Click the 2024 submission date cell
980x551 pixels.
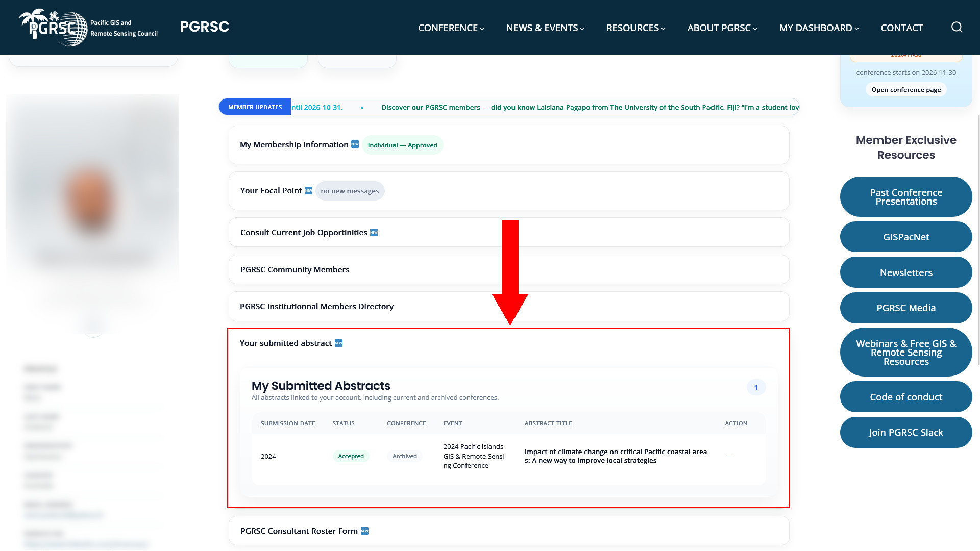268,456
